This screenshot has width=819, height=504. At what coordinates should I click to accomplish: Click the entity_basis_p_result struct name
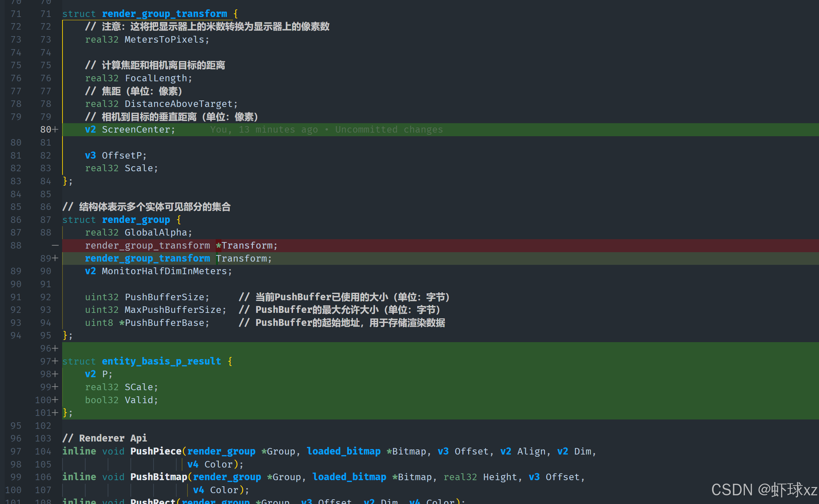161,361
